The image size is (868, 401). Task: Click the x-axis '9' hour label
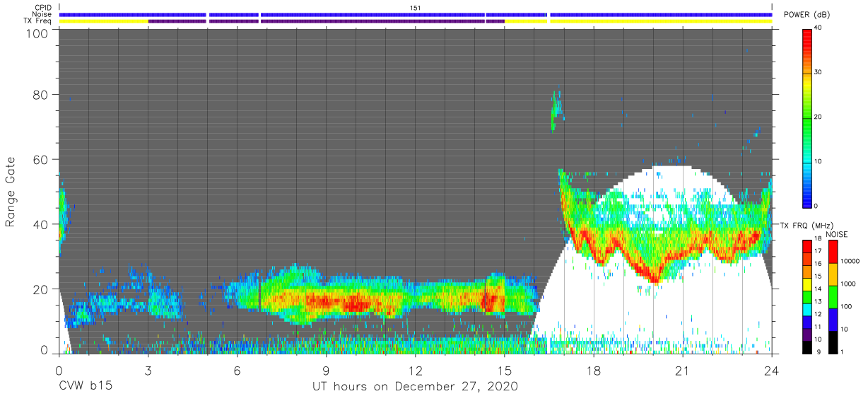tap(326, 370)
